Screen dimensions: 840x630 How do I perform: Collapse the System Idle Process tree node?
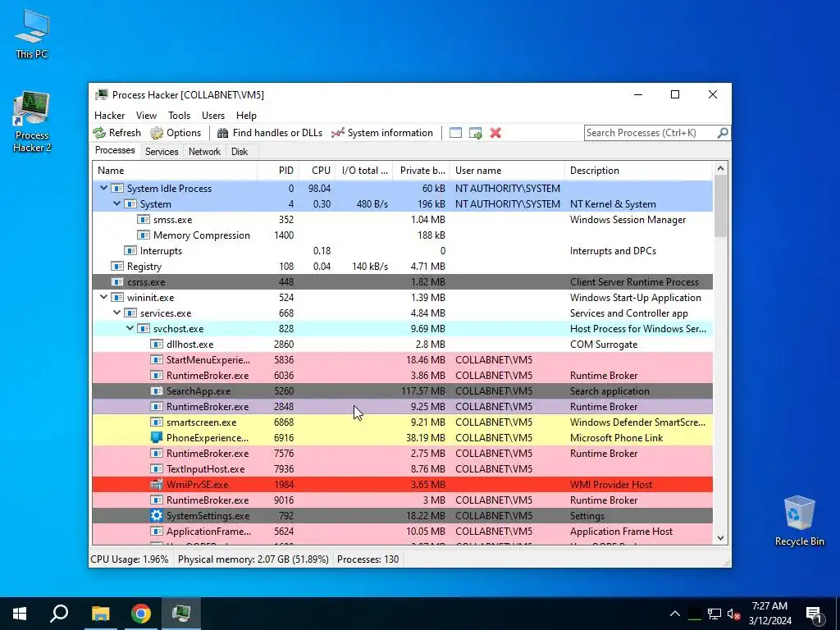coord(104,188)
